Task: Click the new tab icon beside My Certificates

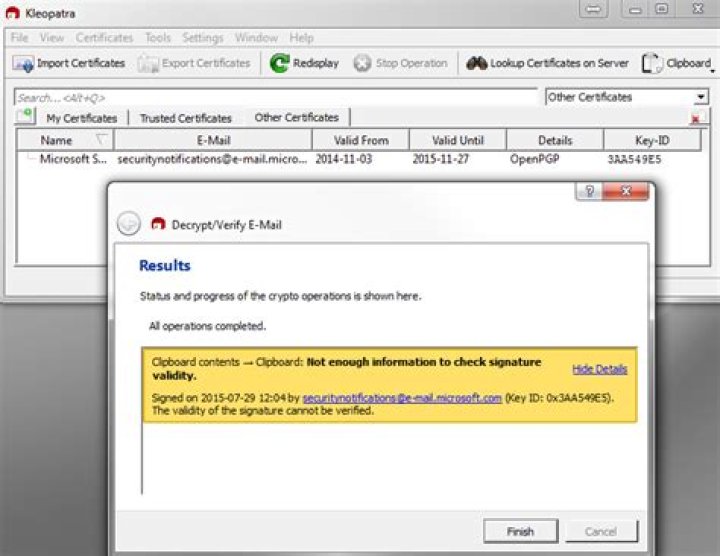Action: [25, 116]
